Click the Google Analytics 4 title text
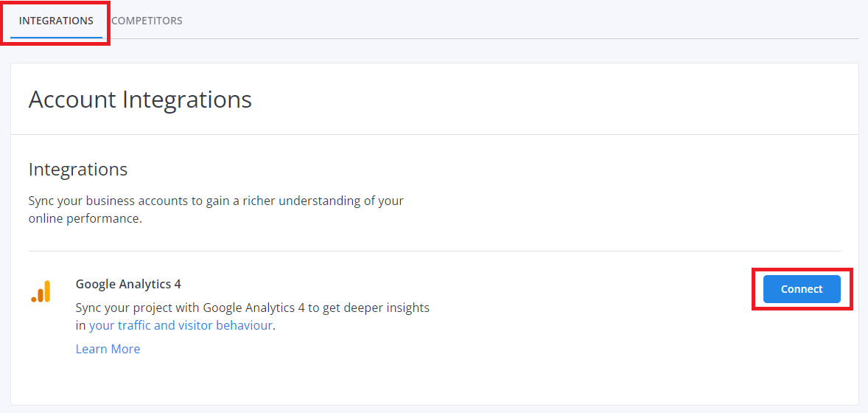This screenshot has width=868, height=413. 128,285
